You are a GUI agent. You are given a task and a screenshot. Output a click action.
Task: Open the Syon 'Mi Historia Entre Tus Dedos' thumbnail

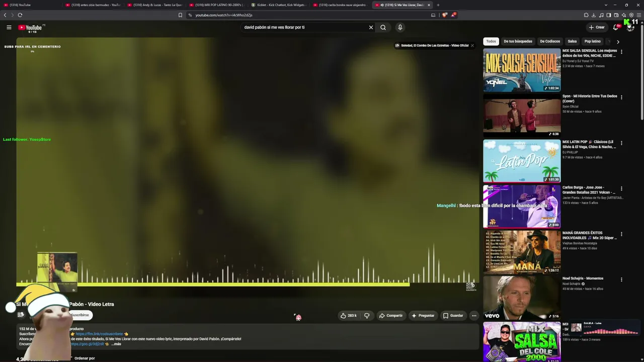coord(522,116)
